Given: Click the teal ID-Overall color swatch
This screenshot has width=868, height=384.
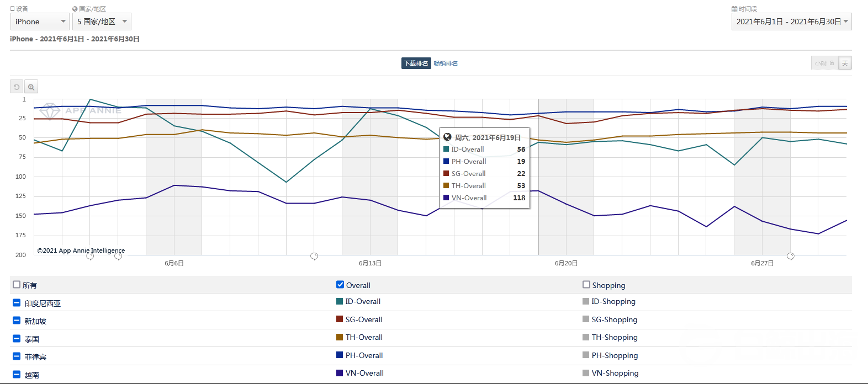Looking at the screenshot, I should [340, 302].
